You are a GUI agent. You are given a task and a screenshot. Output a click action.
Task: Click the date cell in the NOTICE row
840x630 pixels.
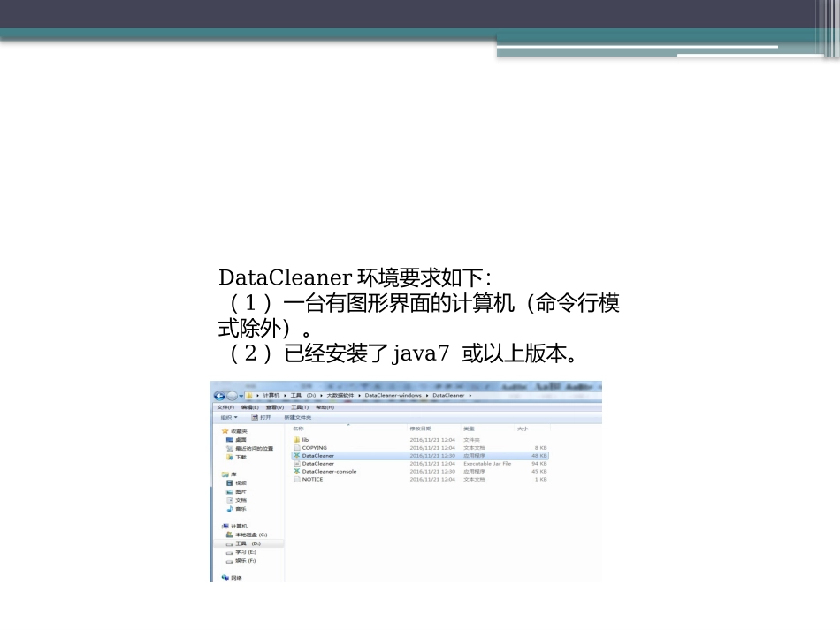click(x=432, y=479)
